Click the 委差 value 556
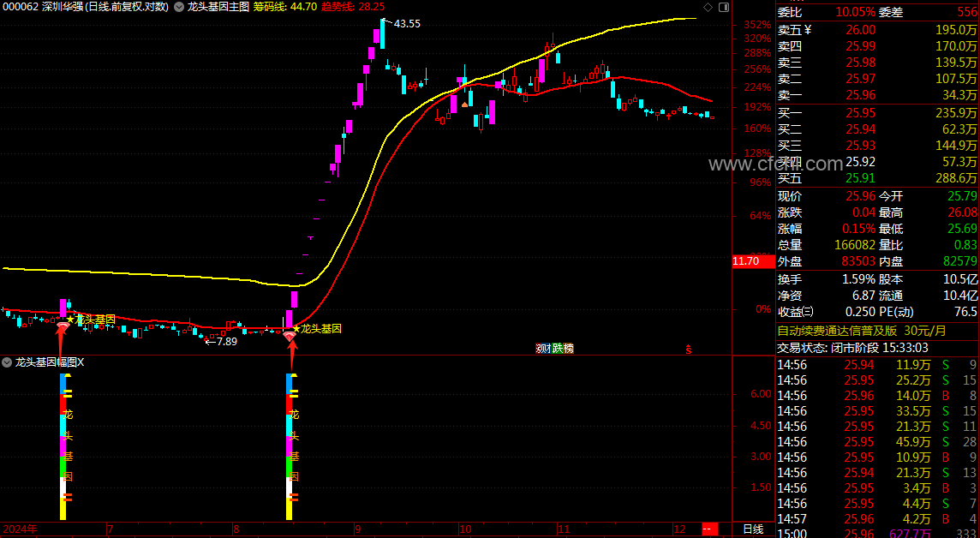Image resolution: width=980 pixels, height=538 pixels. click(967, 12)
